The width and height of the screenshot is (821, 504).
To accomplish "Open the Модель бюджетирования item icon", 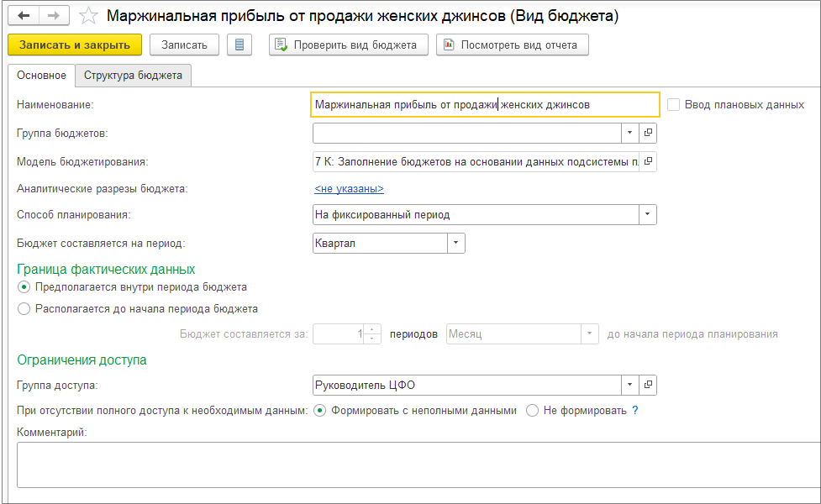I will [648, 160].
